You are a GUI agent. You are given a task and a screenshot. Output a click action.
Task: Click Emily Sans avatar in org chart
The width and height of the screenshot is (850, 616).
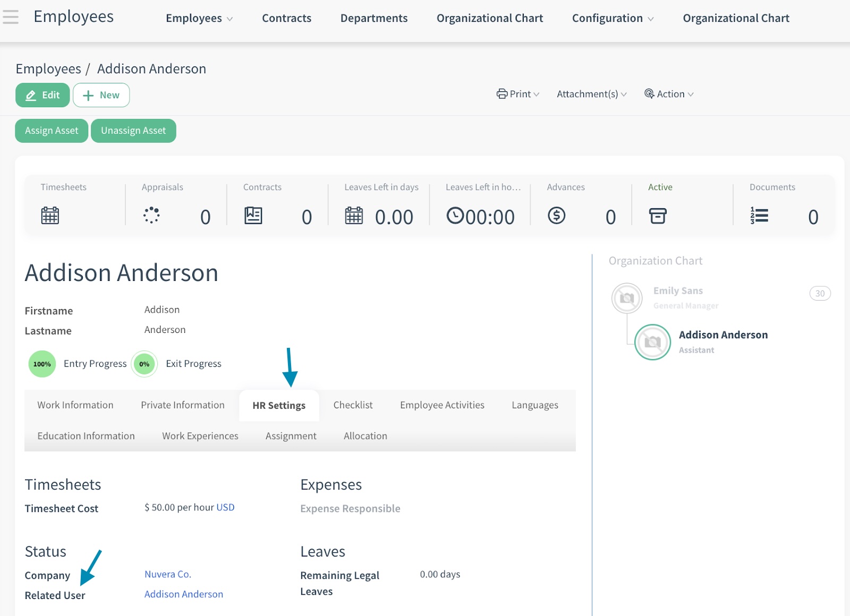(x=627, y=298)
